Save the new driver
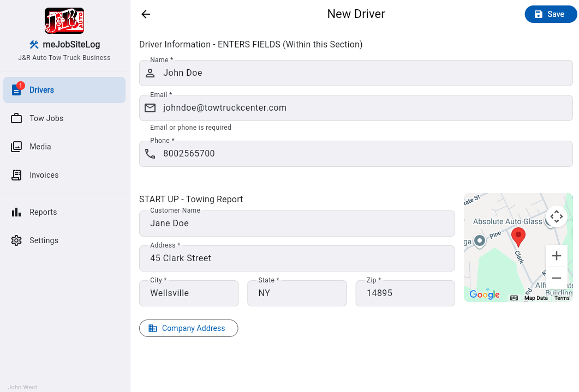The height and width of the screenshot is (392, 579). point(551,14)
